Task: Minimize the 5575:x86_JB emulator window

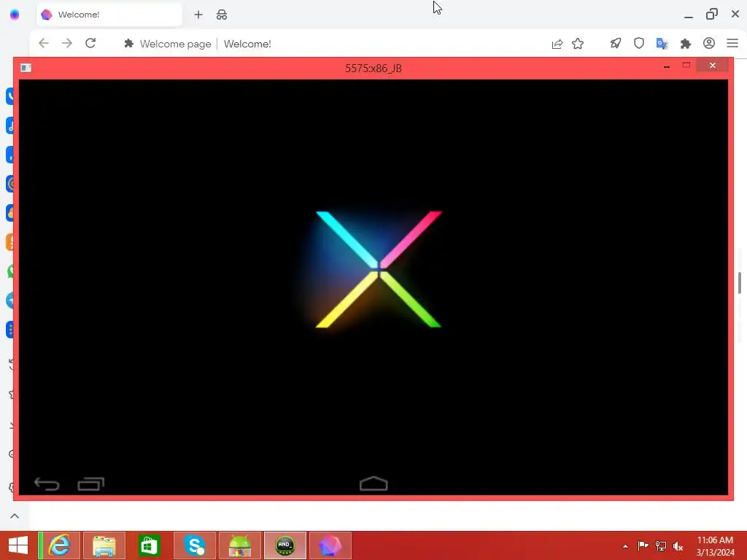Action: click(x=667, y=66)
